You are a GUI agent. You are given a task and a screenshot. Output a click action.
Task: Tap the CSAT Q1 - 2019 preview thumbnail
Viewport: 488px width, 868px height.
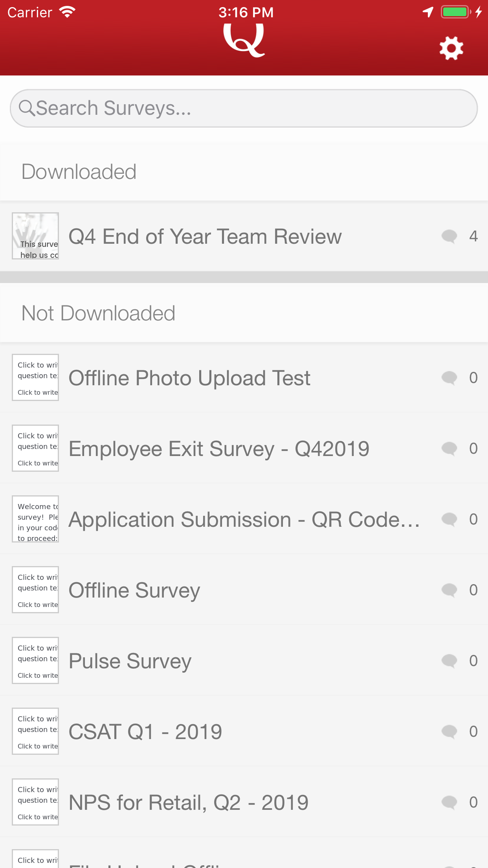(35, 731)
